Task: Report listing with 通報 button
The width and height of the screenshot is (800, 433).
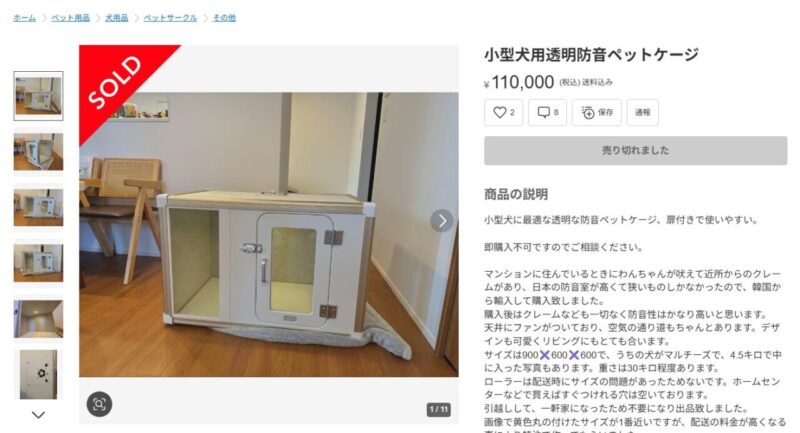Action: click(x=642, y=112)
